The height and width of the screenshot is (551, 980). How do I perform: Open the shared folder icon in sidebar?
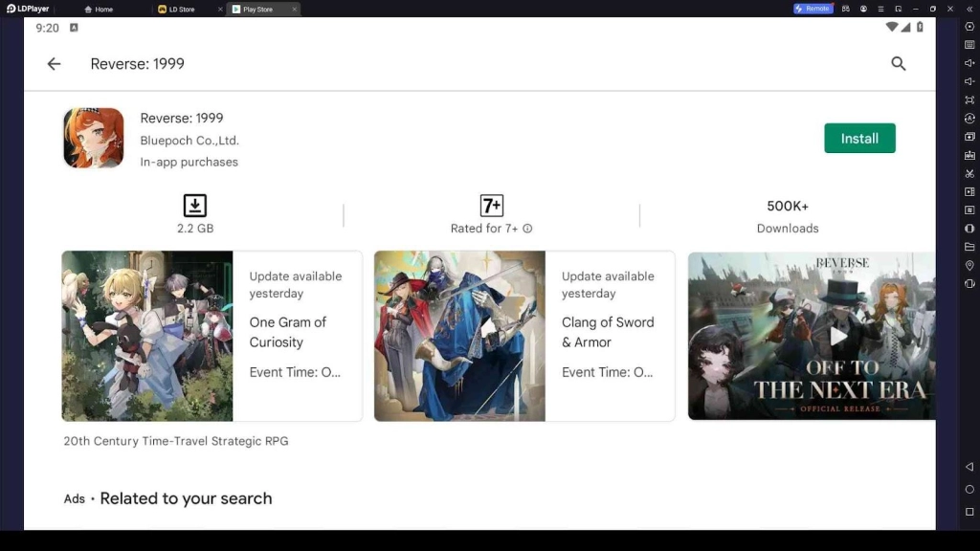(969, 247)
